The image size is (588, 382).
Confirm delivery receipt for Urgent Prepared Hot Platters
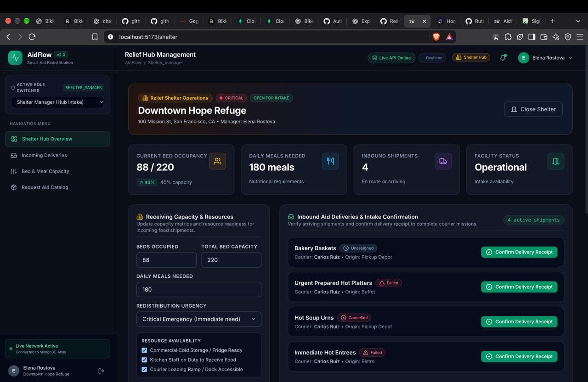519,287
